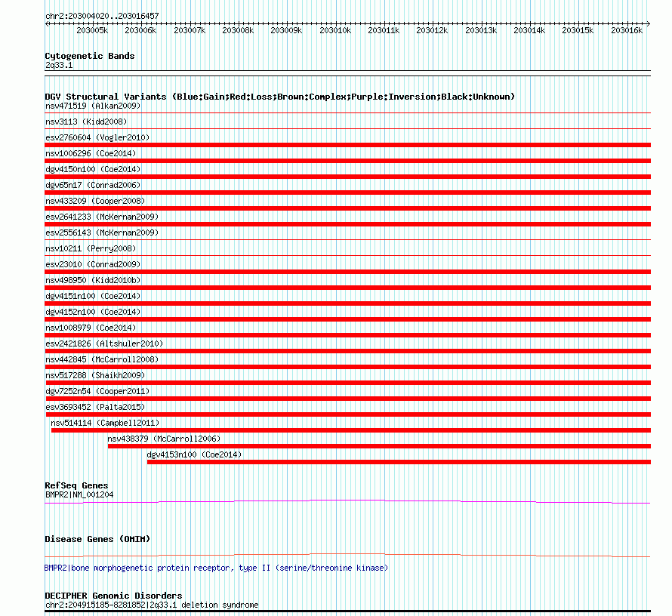This screenshot has height=616, width=672.
Task: Click the 203016k ruler position
Action: pyautogui.click(x=627, y=30)
